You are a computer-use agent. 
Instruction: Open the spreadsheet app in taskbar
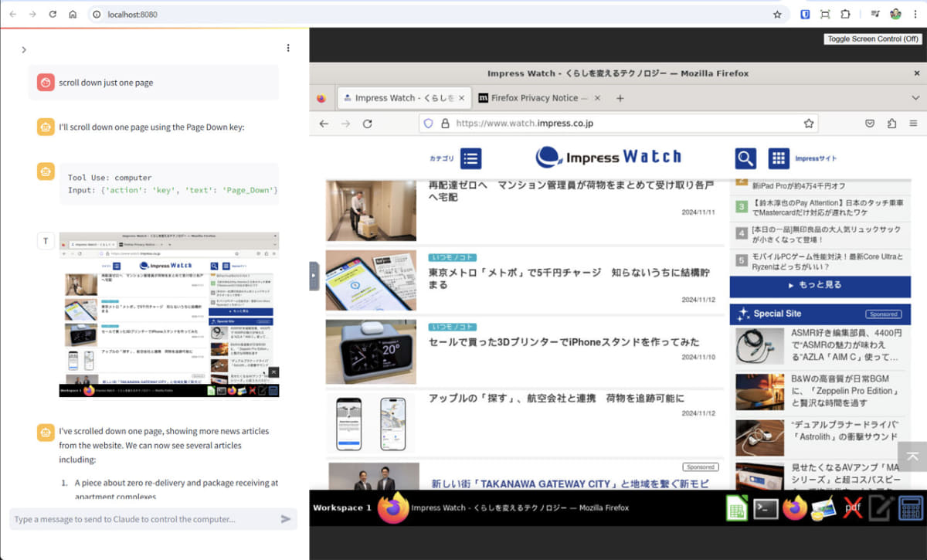click(737, 508)
